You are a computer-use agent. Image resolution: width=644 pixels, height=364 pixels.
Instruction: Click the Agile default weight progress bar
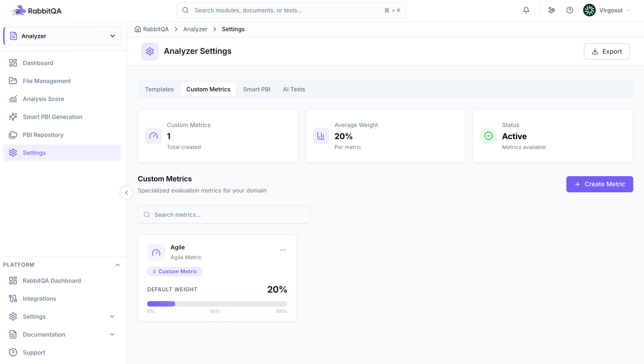click(217, 304)
